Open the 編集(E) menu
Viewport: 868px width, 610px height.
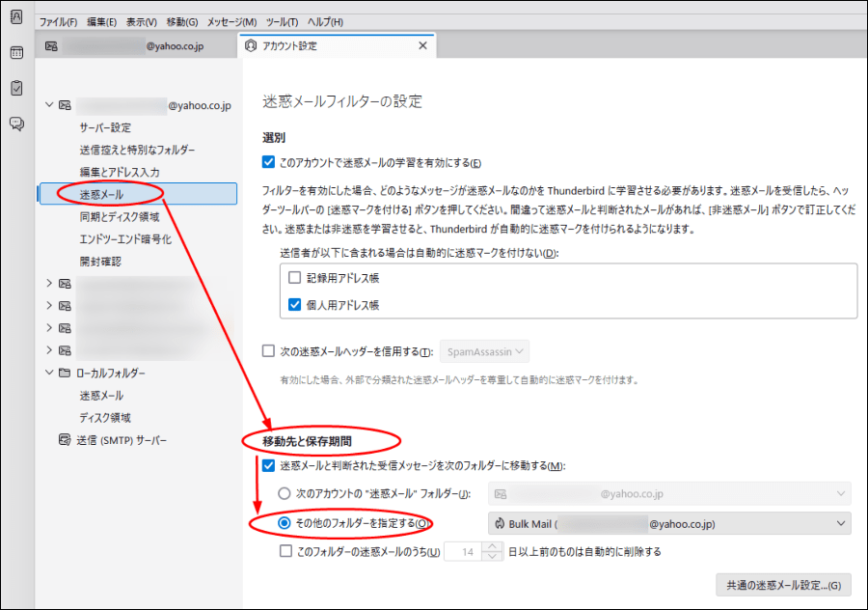click(x=102, y=22)
